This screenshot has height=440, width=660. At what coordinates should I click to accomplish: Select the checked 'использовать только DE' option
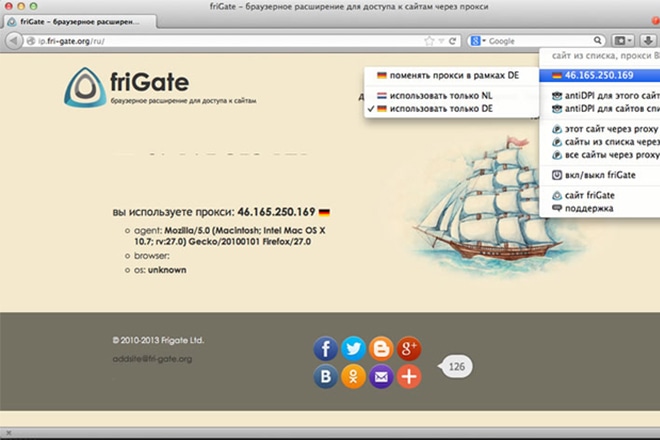tap(441, 108)
